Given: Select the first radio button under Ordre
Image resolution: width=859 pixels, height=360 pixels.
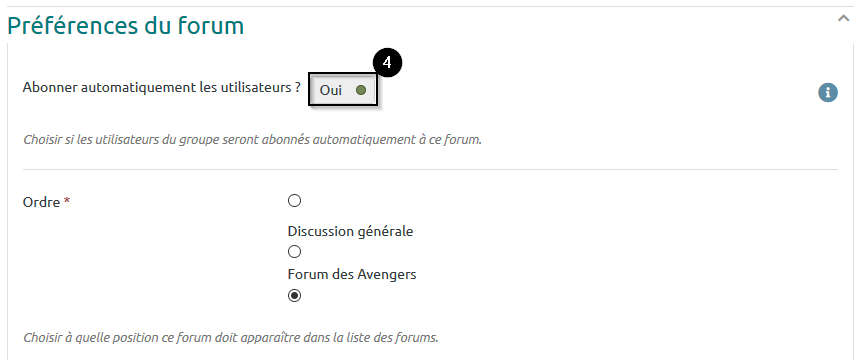Looking at the screenshot, I should [x=294, y=201].
